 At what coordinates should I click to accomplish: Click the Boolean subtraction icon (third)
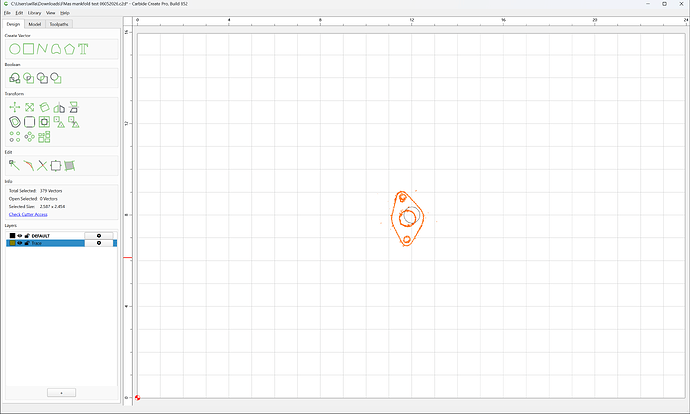click(x=42, y=78)
